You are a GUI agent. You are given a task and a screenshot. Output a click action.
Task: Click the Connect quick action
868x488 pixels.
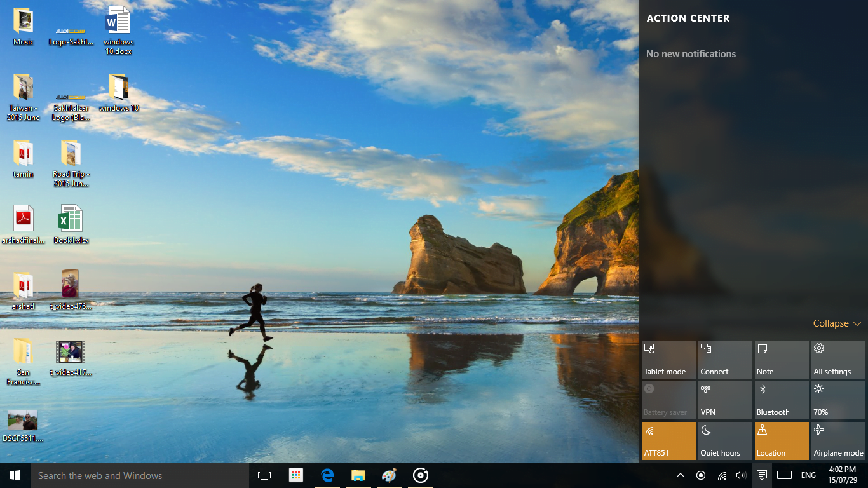(724, 360)
